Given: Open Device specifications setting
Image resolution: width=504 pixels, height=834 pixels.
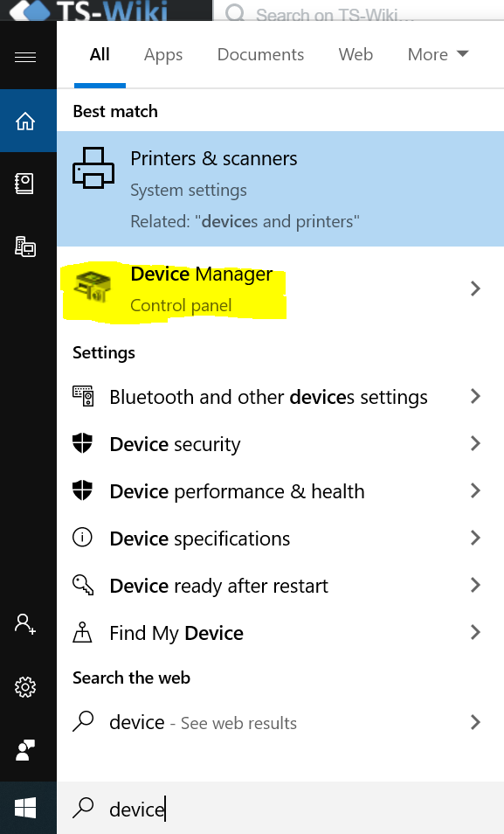Looking at the screenshot, I should 280,539.
